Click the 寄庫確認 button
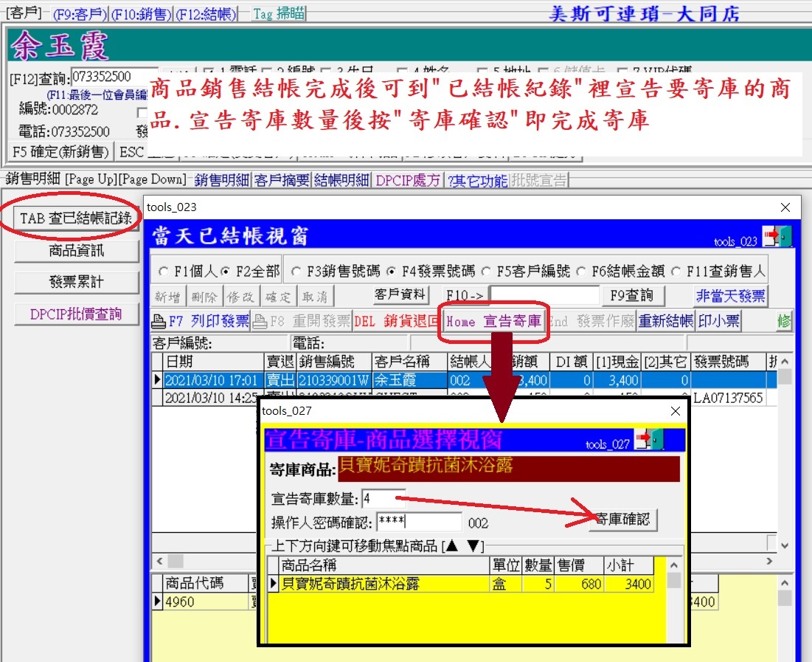The image size is (812, 662). [x=622, y=520]
